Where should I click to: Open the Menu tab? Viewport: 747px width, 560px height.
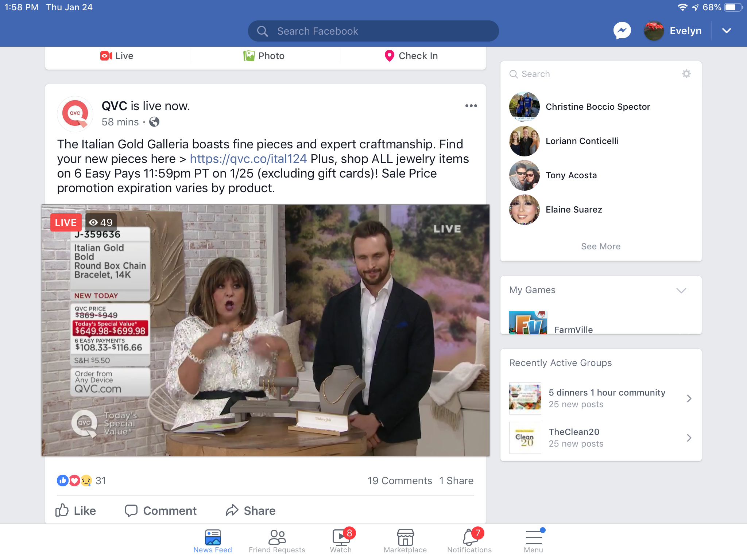[534, 541]
